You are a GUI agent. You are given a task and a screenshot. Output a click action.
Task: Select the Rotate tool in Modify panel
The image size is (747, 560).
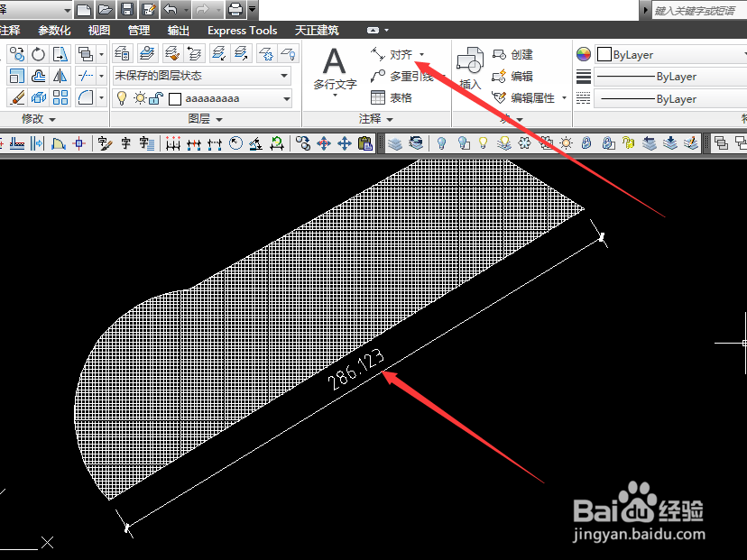[38, 54]
